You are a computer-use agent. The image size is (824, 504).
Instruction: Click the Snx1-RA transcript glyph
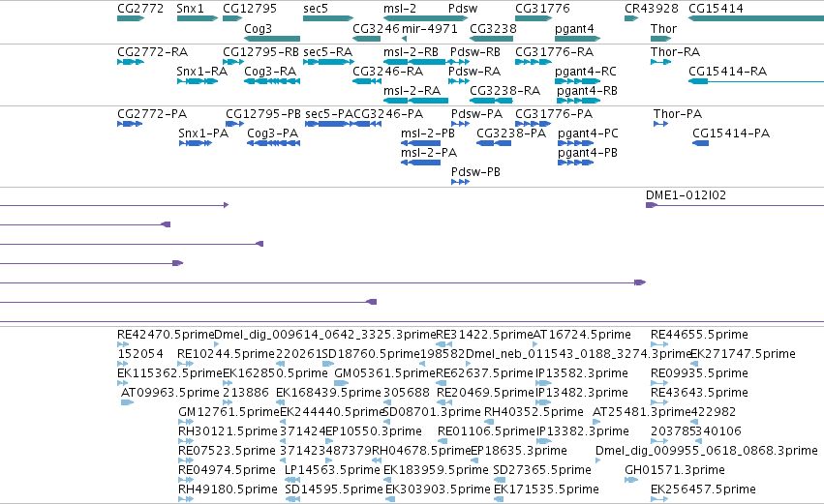pyautogui.click(x=198, y=81)
